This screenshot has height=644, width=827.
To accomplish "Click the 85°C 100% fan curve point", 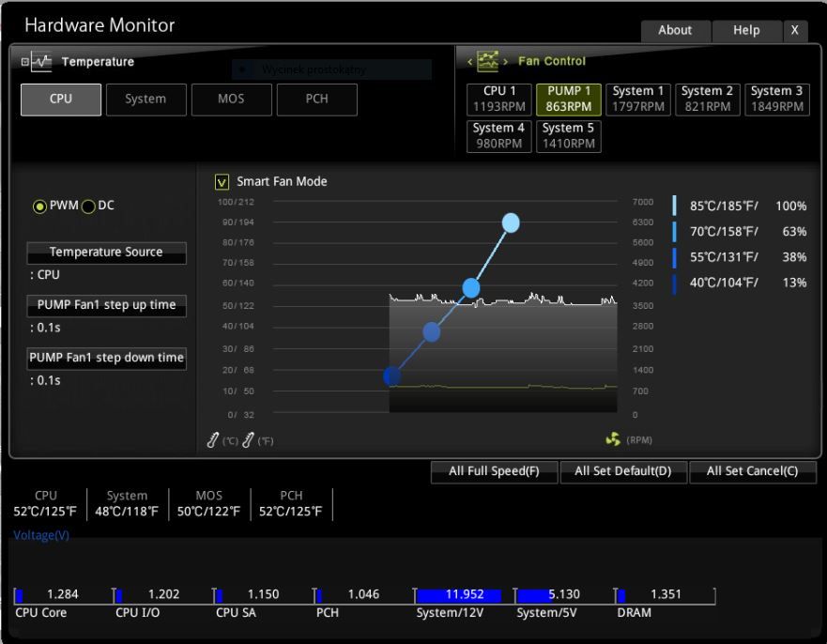I will 511,223.
